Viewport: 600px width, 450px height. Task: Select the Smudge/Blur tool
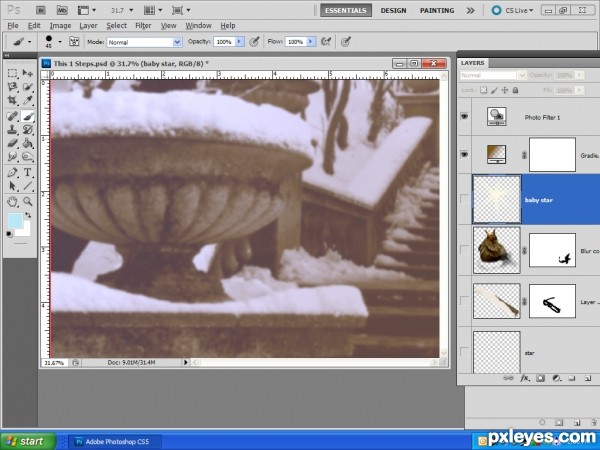[13, 157]
